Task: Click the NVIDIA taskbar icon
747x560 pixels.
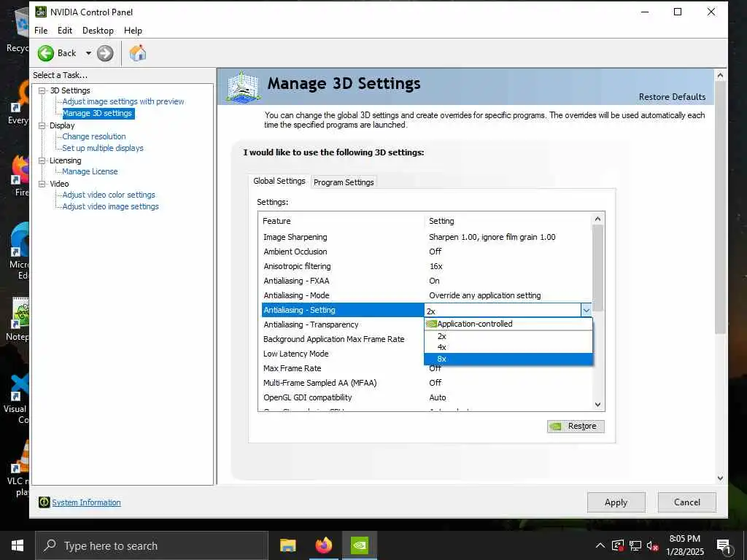Action: pos(359,545)
